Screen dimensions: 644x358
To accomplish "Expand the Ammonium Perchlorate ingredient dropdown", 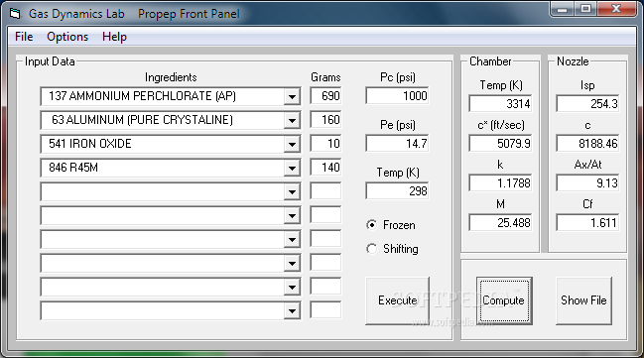I will point(292,97).
